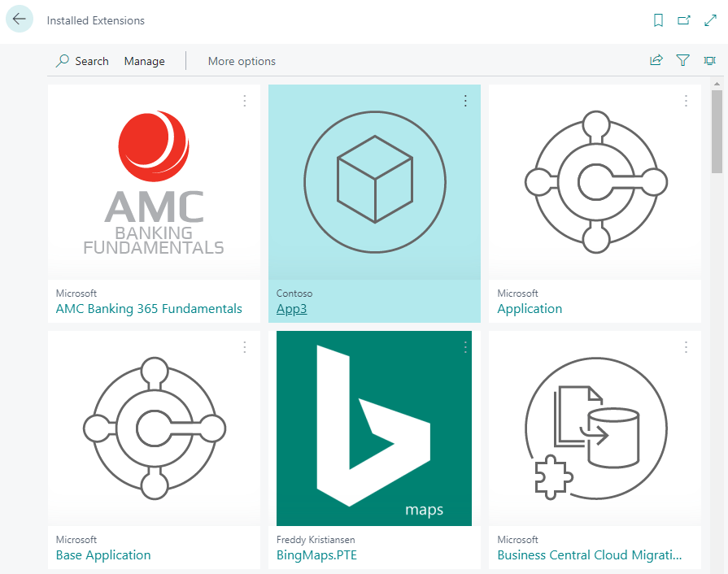Open the Base Application link
Viewport: 728px width, 574px height.
(x=103, y=555)
